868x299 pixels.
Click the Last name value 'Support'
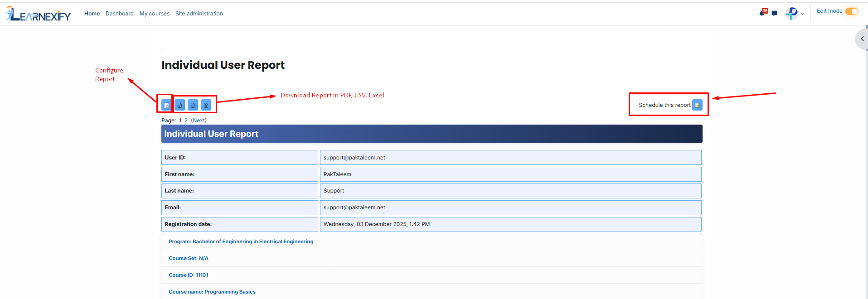point(511,191)
